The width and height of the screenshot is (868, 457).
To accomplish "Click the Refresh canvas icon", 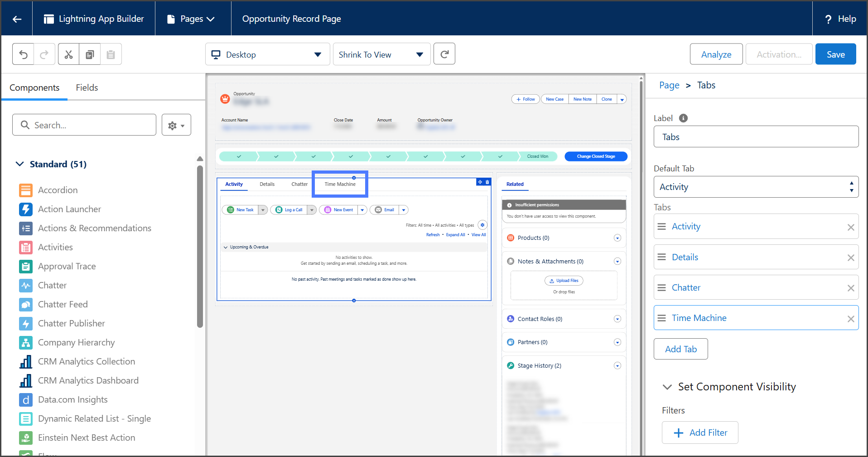I will [444, 54].
